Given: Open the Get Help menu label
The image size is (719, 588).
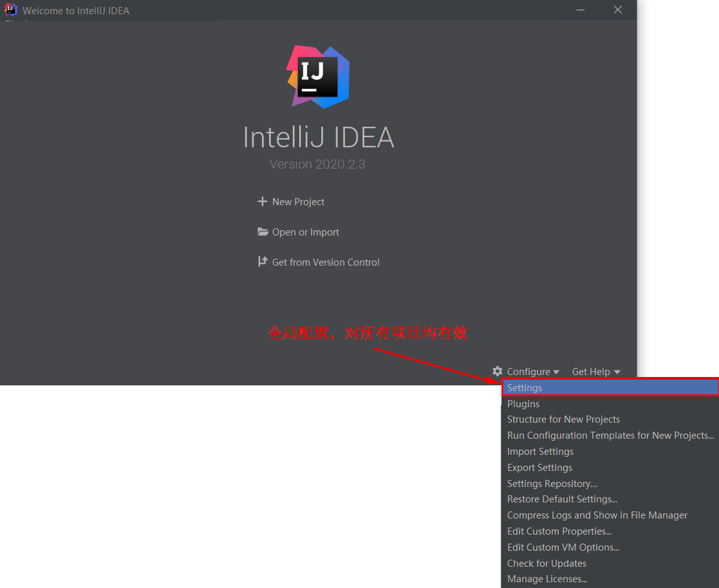Looking at the screenshot, I should (591, 372).
